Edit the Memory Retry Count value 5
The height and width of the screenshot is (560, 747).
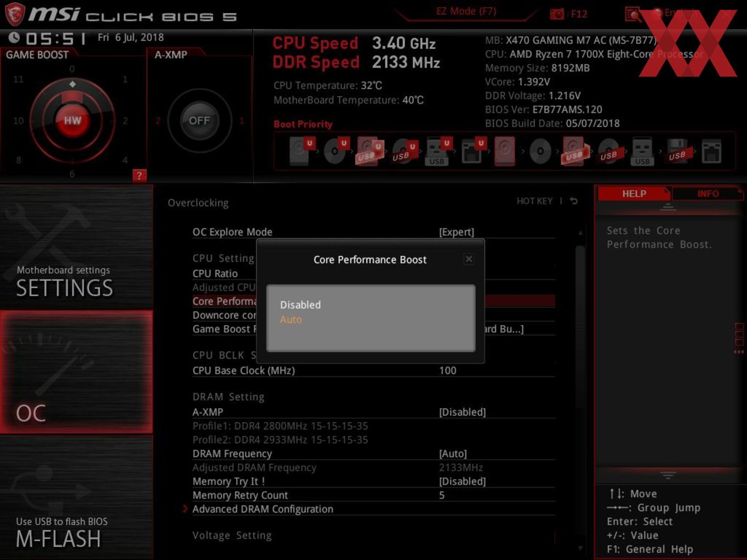442,495
